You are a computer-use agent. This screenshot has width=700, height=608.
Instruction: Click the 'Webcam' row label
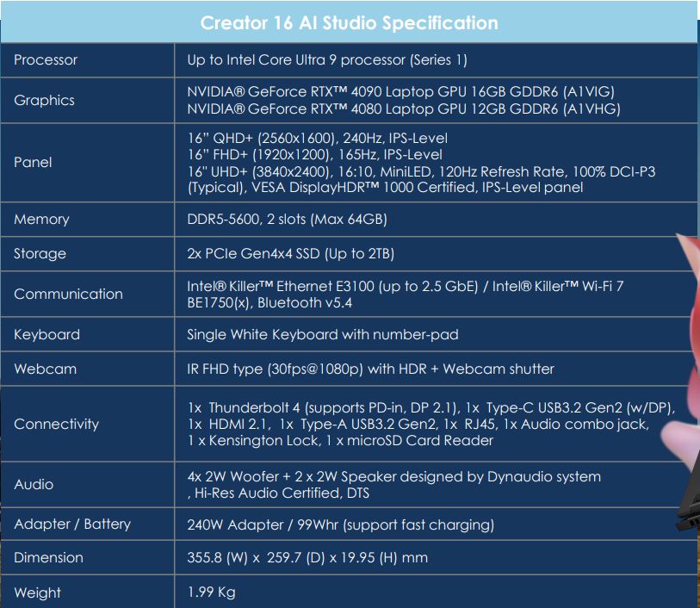pyautogui.click(x=45, y=369)
